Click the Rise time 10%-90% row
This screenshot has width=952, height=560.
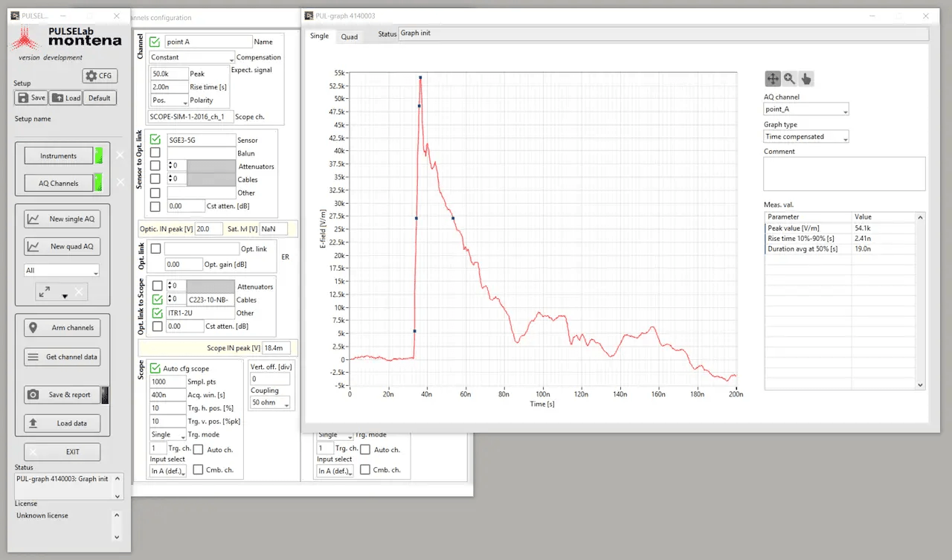[840, 239]
